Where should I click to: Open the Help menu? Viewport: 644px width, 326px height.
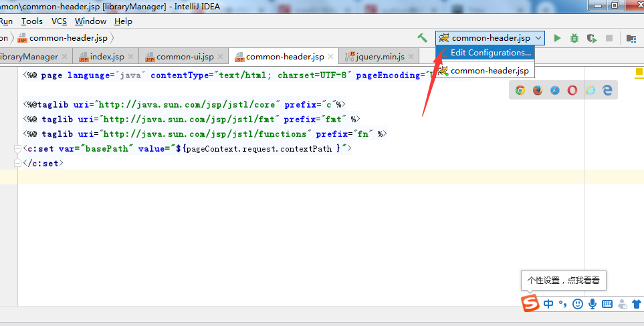123,21
